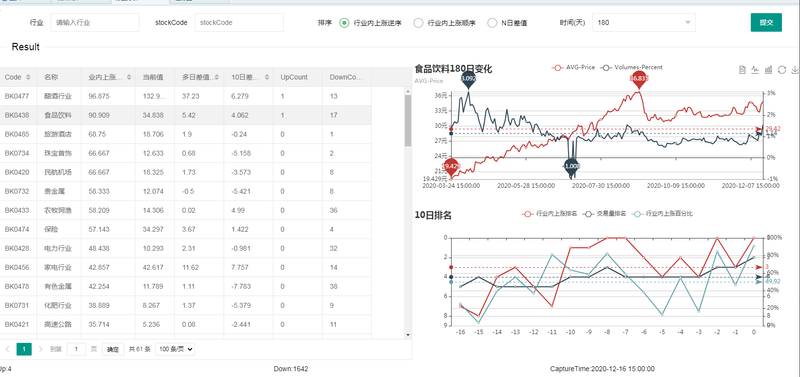
Task: Sort by 业内上涨 column arrows
Action: pos(129,78)
